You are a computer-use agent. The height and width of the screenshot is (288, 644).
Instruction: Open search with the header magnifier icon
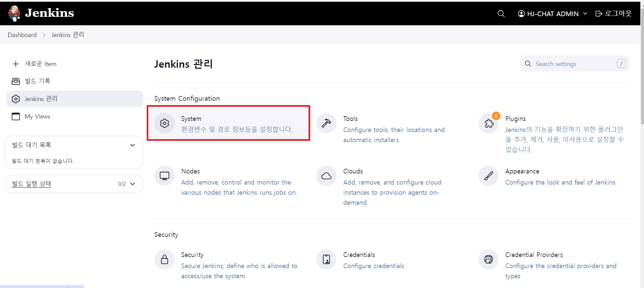pyautogui.click(x=501, y=13)
